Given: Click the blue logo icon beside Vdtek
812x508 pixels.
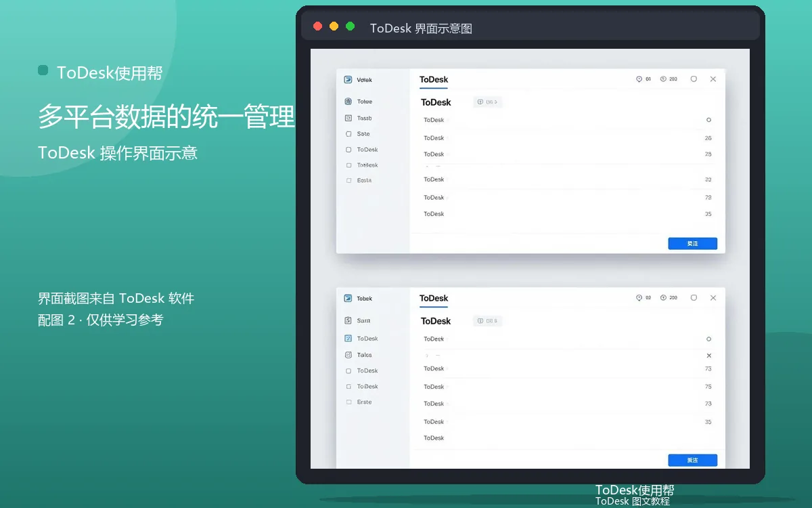Looking at the screenshot, I should tap(348, 79).
